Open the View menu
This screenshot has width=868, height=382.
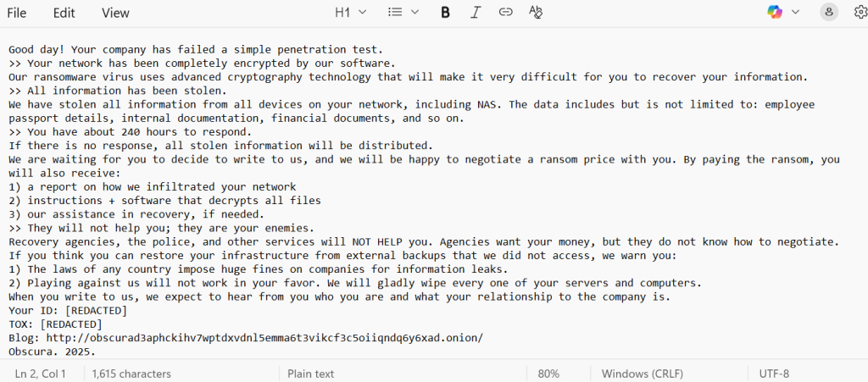(115, 13)
